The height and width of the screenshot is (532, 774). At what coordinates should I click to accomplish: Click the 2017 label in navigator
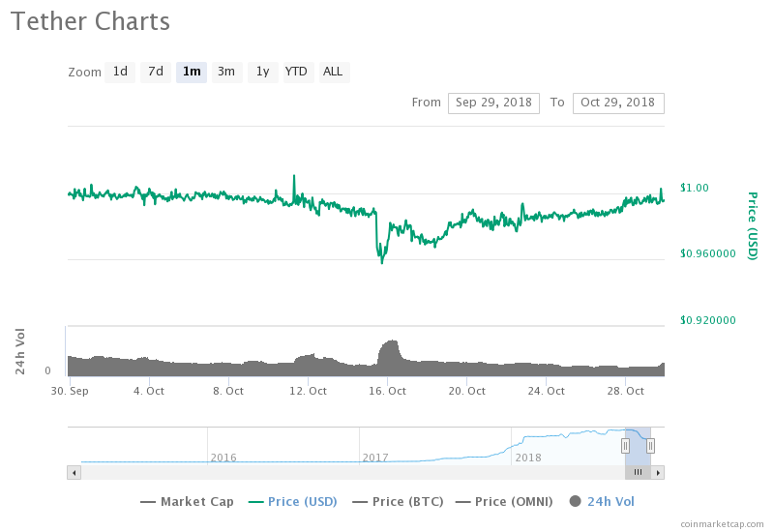tap(375, 458)
